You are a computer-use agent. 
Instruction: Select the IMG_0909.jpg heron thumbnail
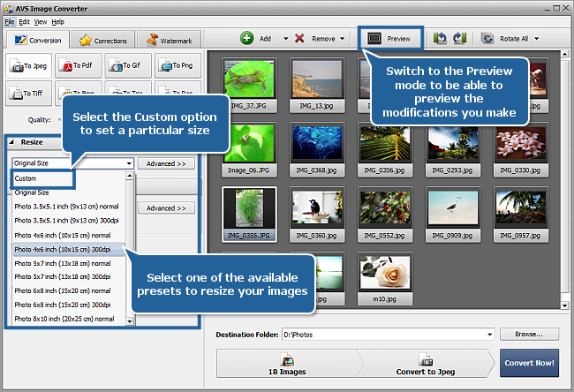point(453,215)
